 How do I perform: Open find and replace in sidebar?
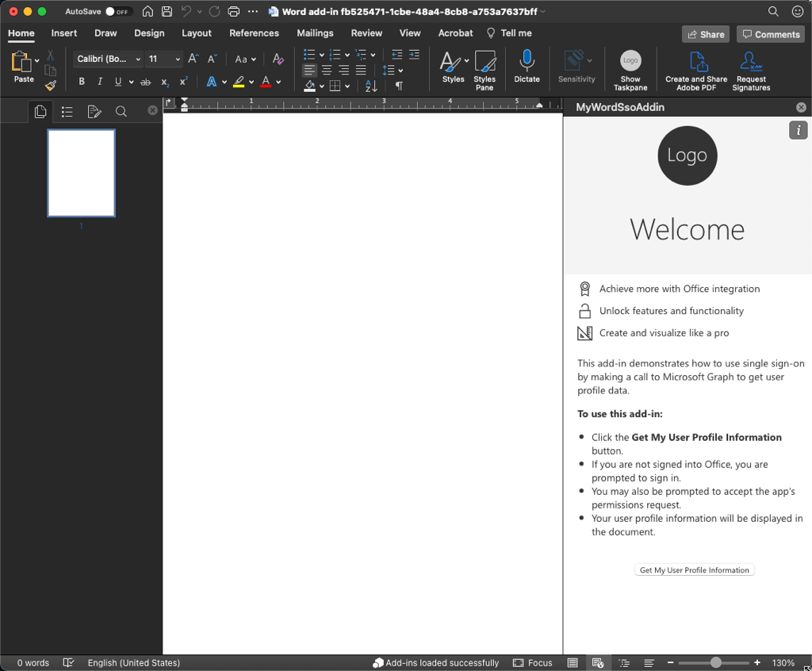(121, 111)
